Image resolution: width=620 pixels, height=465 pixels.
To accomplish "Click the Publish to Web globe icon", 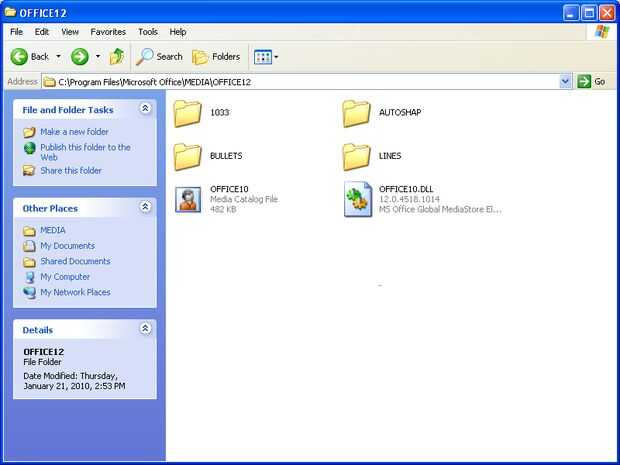I will pos(30,148).
